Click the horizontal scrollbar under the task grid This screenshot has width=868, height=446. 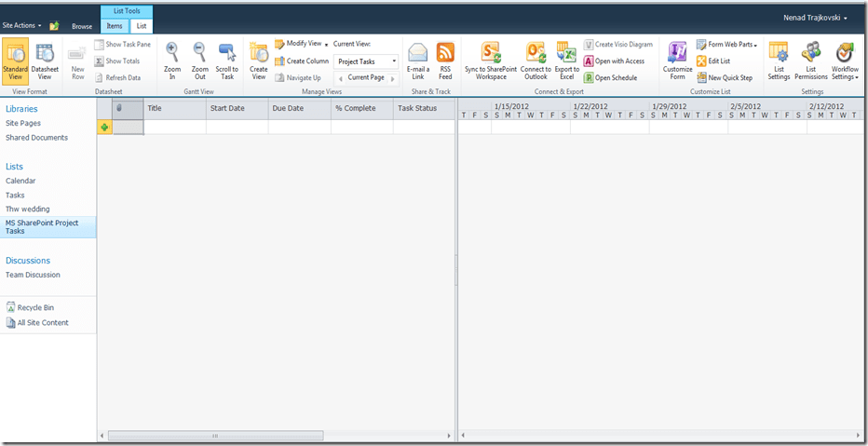click(214, 435)
